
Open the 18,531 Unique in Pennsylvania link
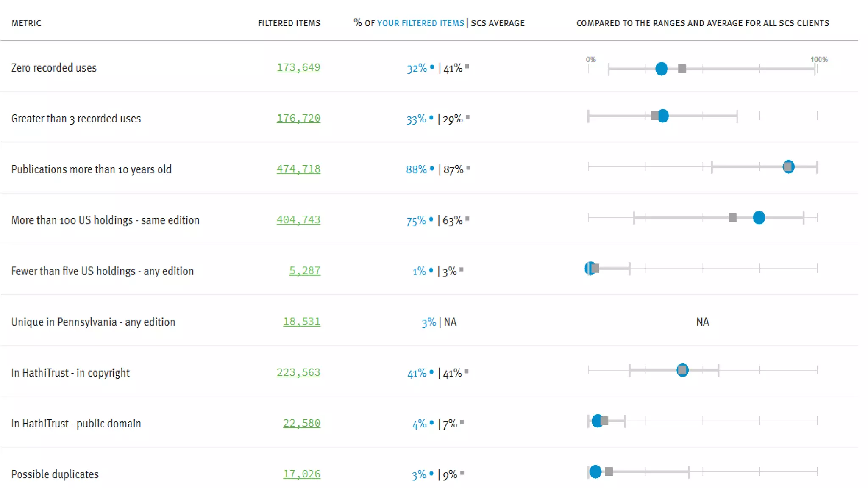(302, 322)
